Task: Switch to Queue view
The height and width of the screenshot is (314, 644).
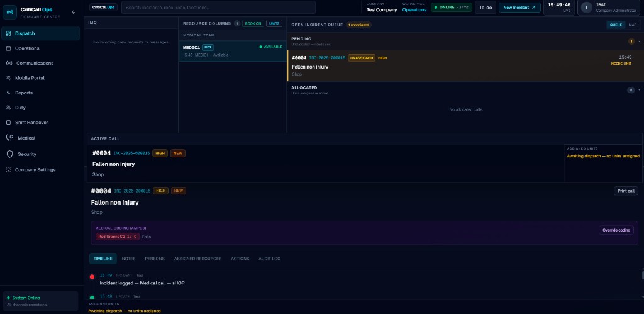Action: (616, 25)
